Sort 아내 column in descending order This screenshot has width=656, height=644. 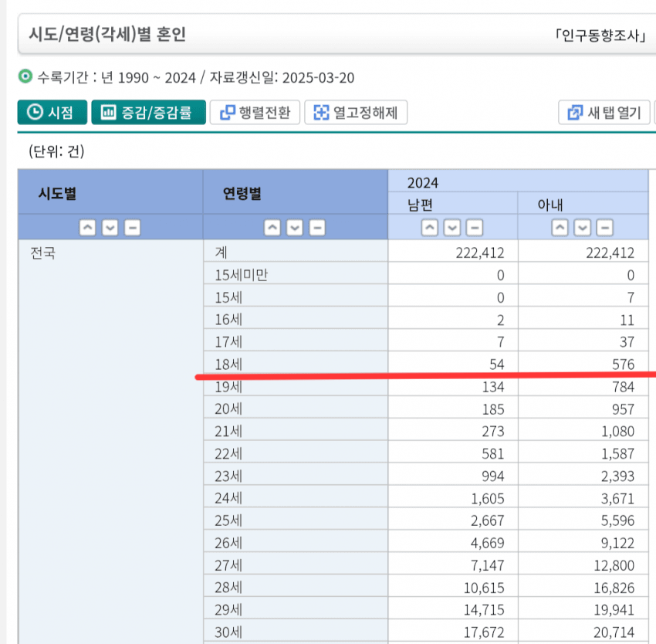pos(583,228)
